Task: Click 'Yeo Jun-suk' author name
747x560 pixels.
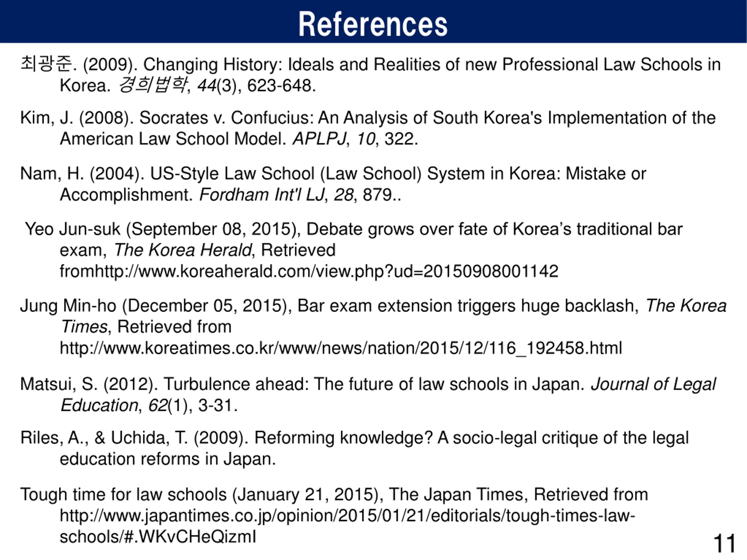Action: [x=73, y=229]
